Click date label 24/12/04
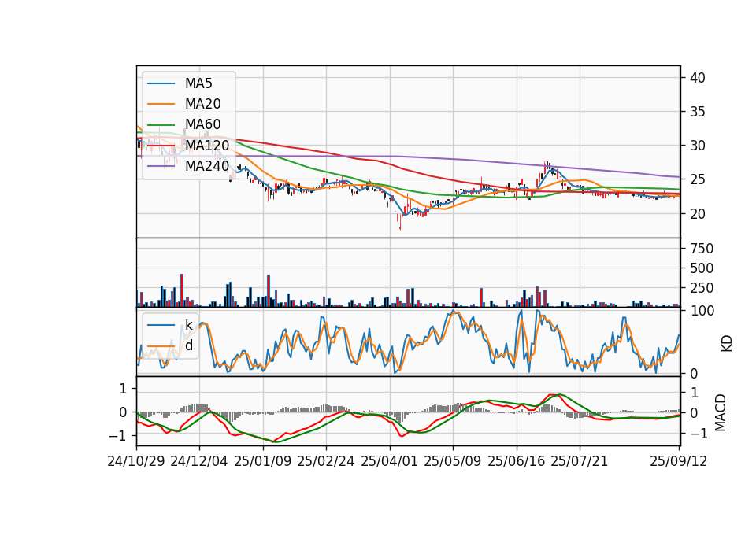Image resolution: width=756 pixels, height=543 pixels. tap(199, 461)
